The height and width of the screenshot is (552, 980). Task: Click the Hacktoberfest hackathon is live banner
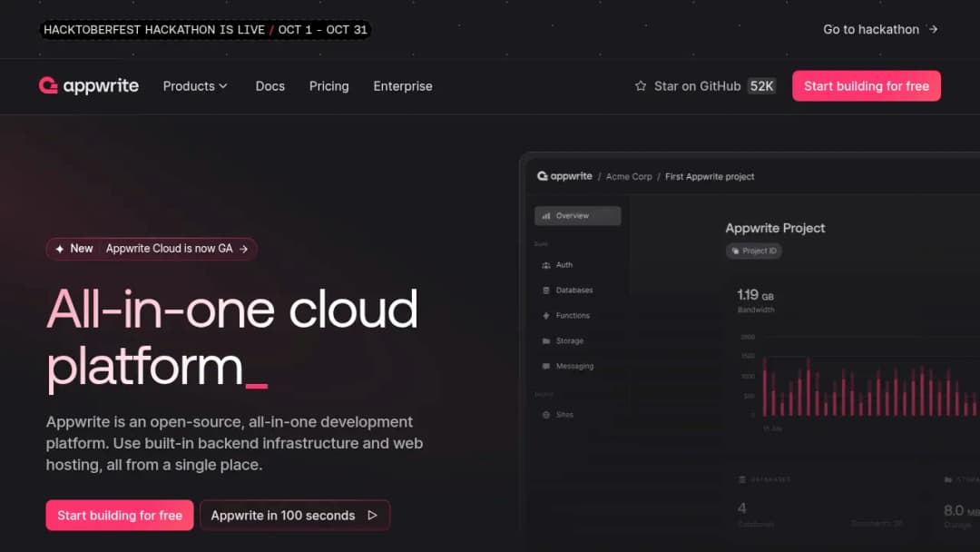tap(205, 29)
